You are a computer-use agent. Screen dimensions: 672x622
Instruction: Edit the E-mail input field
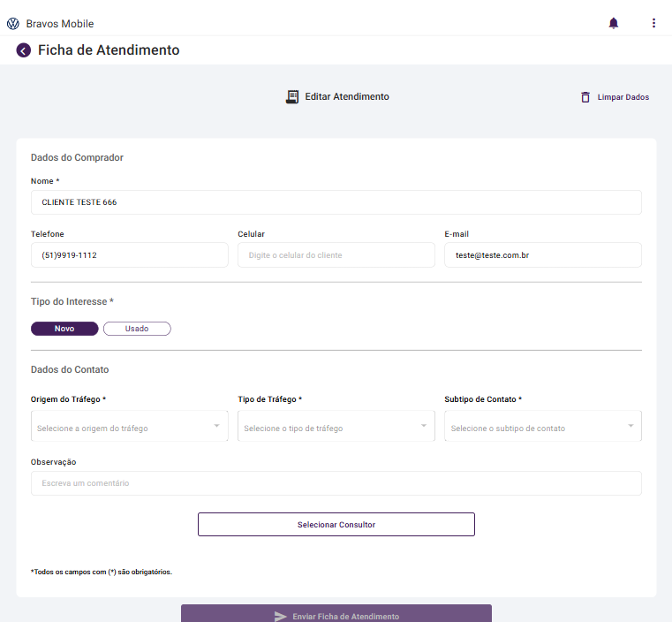542,255
